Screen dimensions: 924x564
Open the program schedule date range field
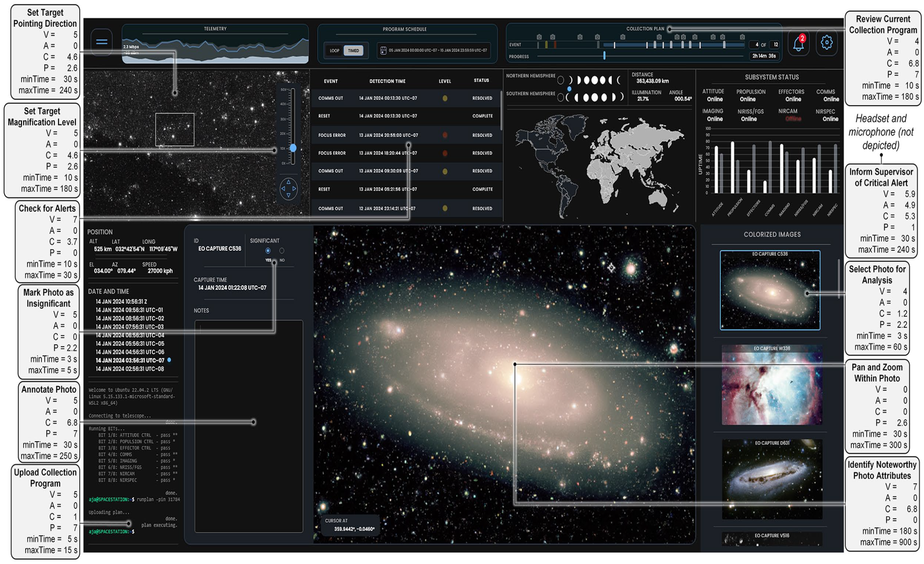pos(433,50)
